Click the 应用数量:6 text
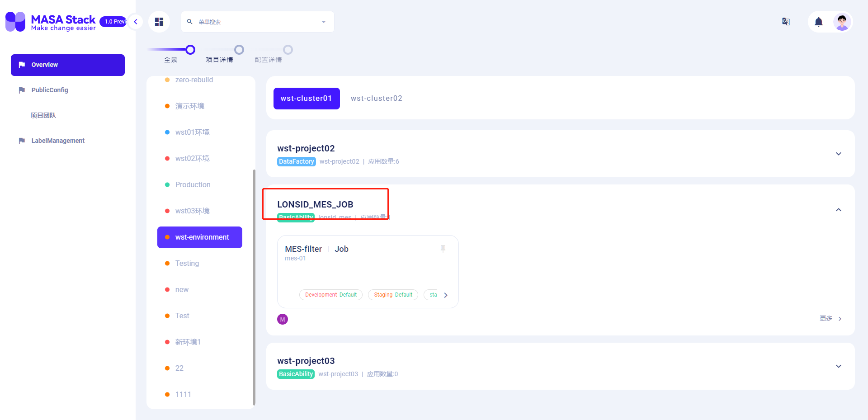 pos(383,162)
